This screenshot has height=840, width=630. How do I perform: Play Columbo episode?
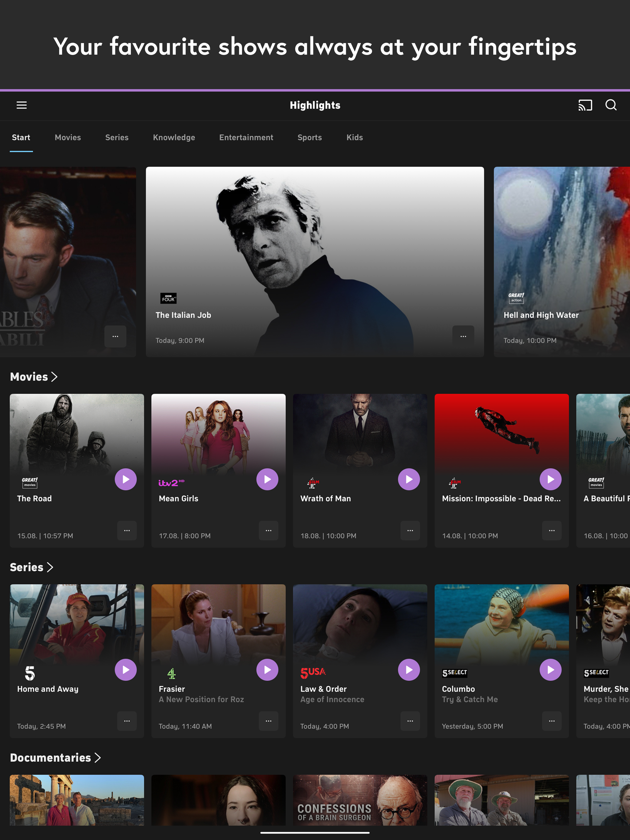click(x=551, y=670)
